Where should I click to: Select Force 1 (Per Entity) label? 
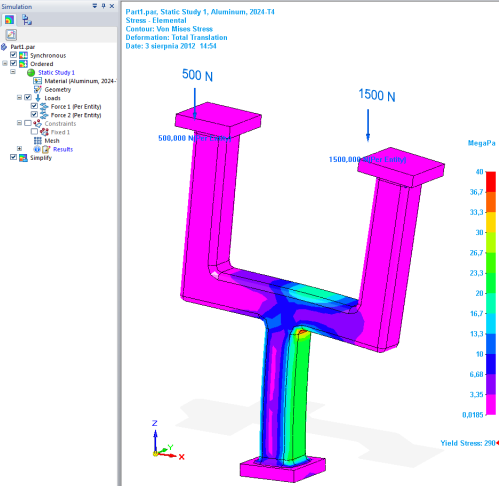pyautogui.click(x=76, y=107)
